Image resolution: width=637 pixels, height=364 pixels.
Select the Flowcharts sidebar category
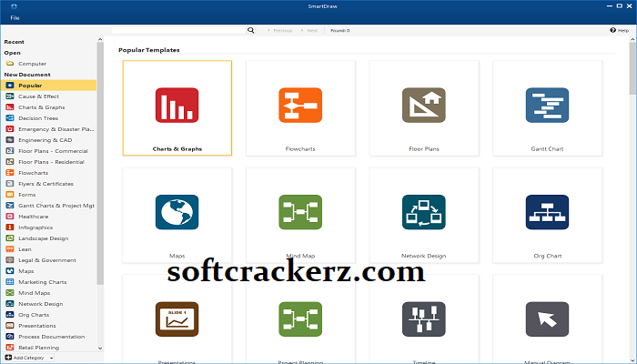point(49,173)
